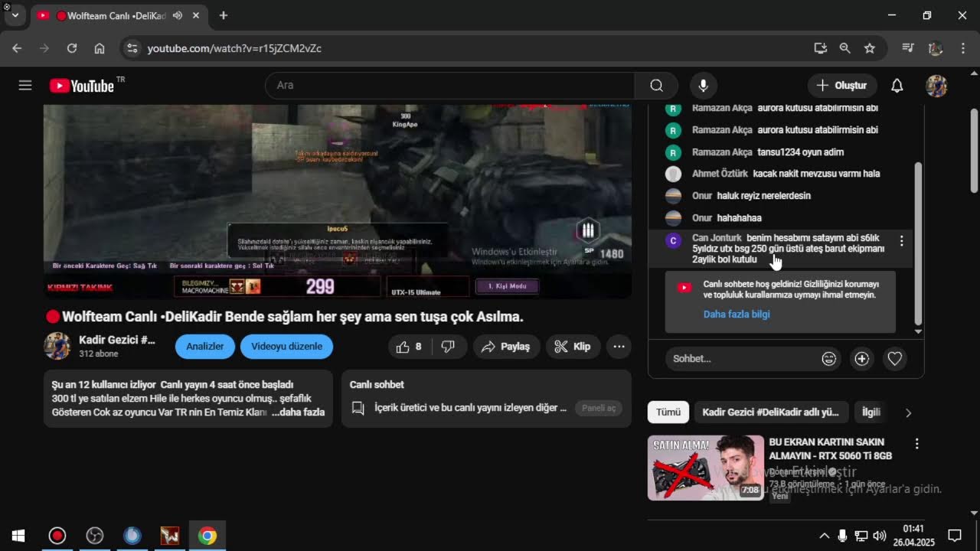980x551 pixels.
Task: Focus the Sohbet chat input
Action: click(742, 358)
